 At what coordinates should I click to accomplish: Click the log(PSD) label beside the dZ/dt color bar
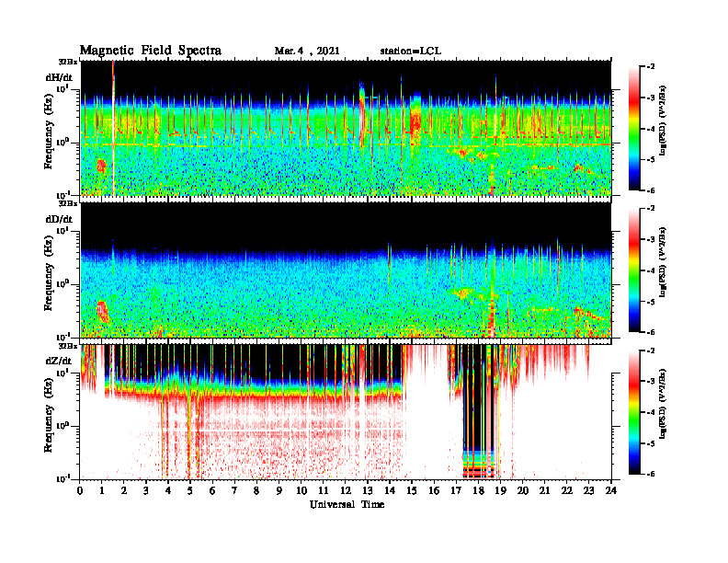[x=663, y=404]
